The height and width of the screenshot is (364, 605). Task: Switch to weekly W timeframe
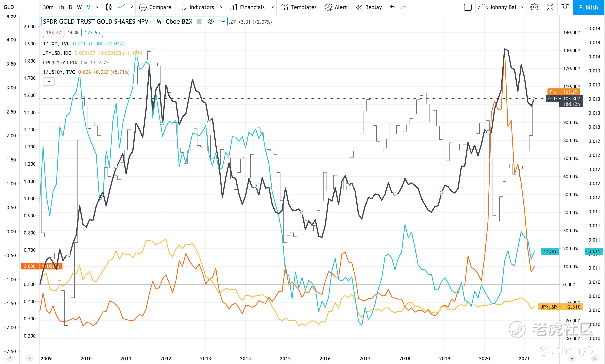point(79,7)
